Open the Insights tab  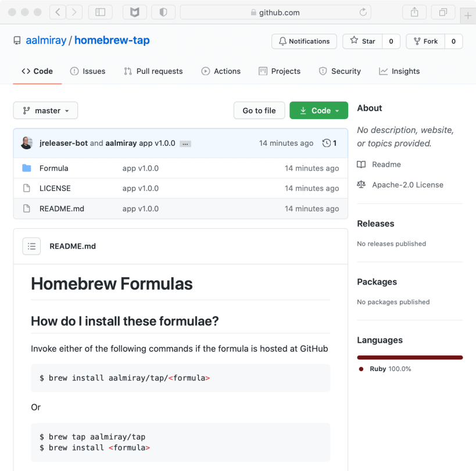pos(399,71)
